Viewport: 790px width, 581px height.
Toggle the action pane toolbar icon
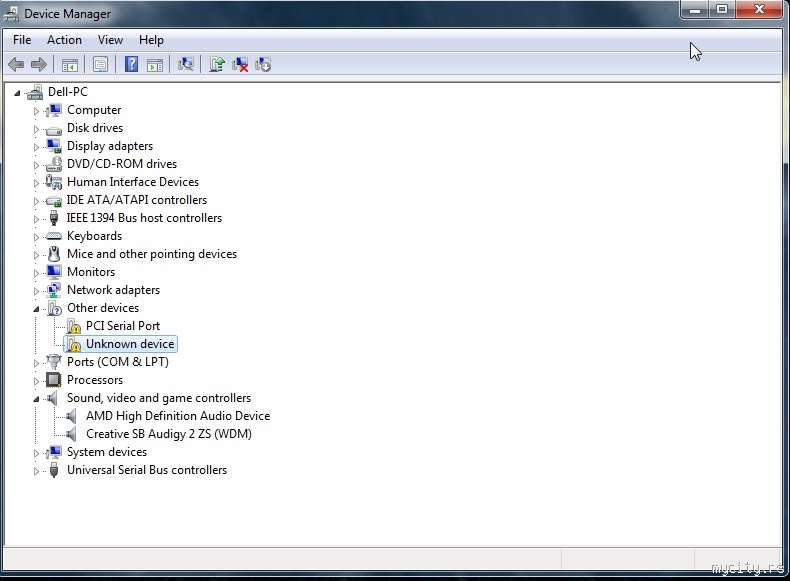155,64
